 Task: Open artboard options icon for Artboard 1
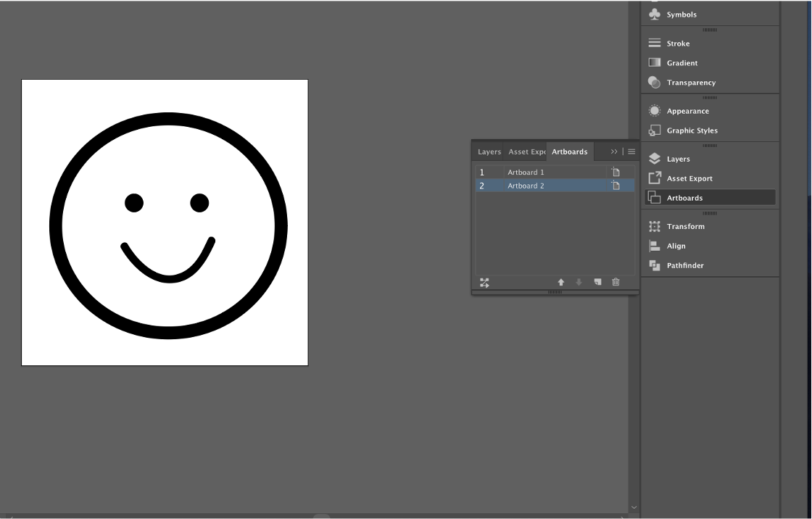(x=616, y=172)
